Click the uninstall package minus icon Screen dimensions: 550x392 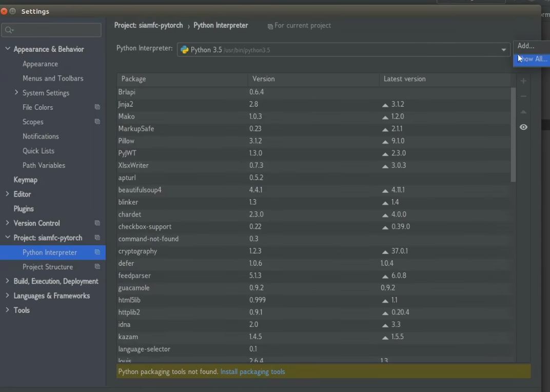point(523,96)
